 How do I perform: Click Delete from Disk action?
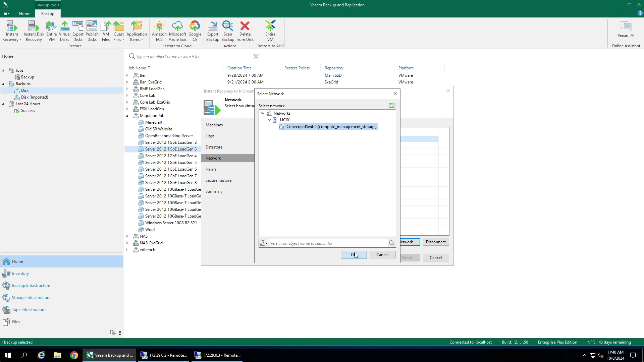pyautogui.click(x=245, y=31)
